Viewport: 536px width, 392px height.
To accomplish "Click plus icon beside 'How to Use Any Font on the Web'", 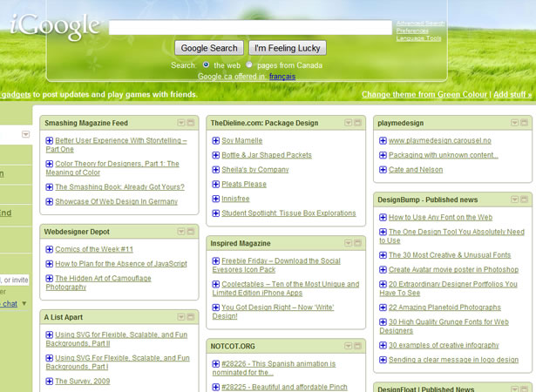I will pyautogui.click(x=383, y=218).
